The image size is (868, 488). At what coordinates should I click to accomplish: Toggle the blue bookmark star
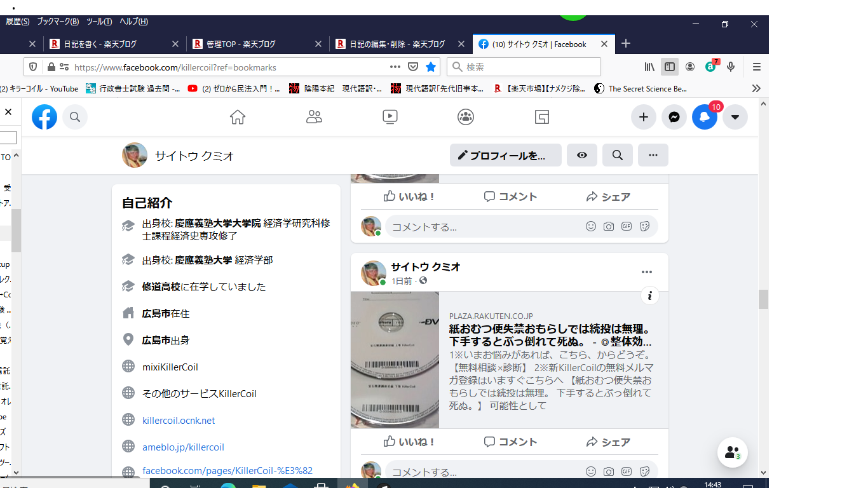click(431, 67)
